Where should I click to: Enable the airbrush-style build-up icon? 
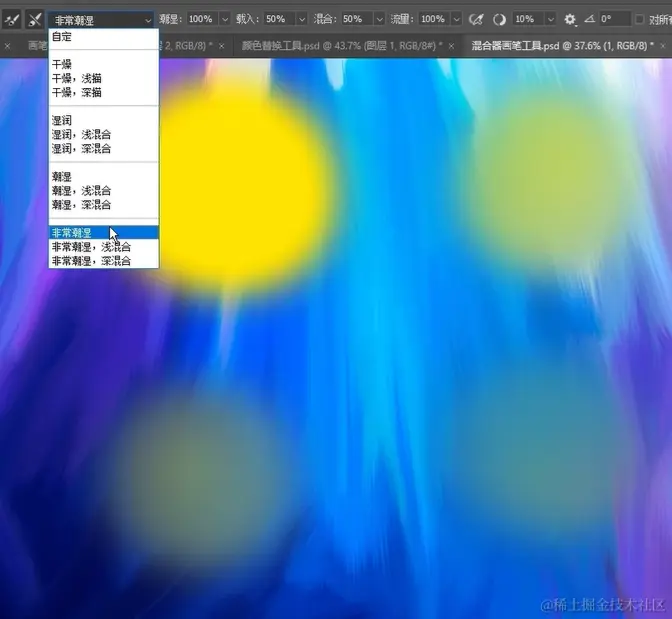(476, 19)
